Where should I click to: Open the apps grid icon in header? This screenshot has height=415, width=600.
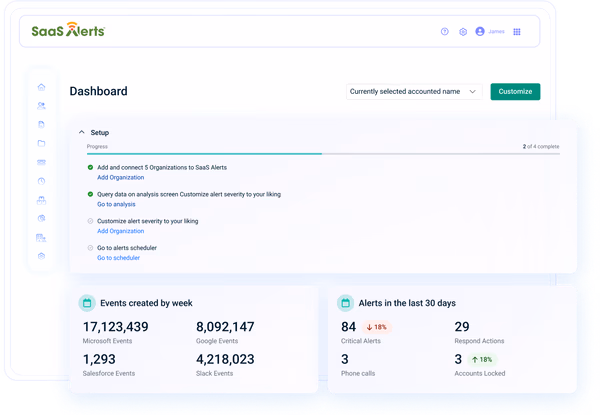click(517, 32)
